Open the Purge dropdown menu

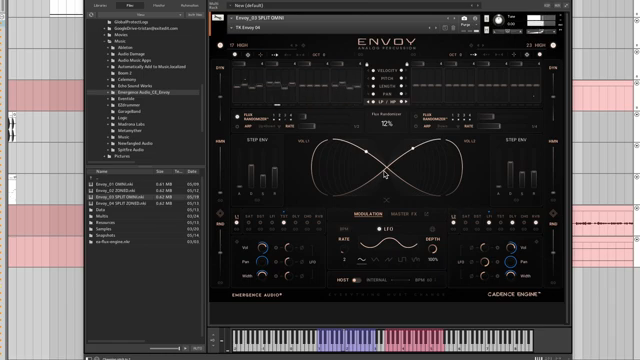pyautogui.click(x=468, y=24)
